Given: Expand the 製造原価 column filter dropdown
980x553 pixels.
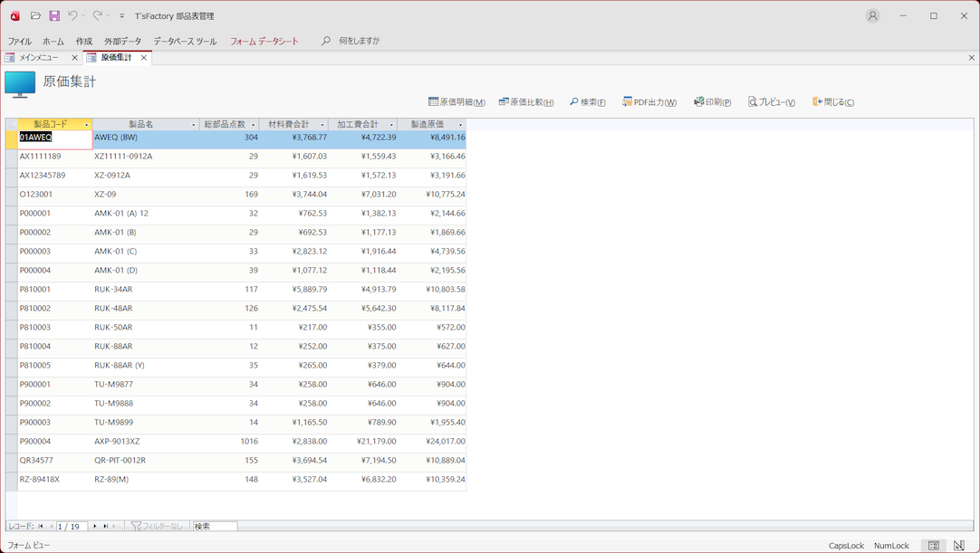Looking at the screenshot, I should (460, 125).
